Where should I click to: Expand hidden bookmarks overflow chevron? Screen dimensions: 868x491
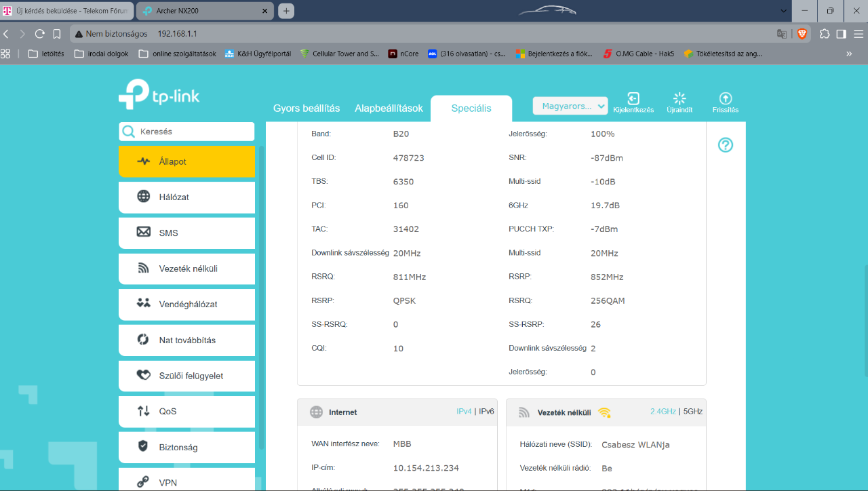click(x=849, y=54)
